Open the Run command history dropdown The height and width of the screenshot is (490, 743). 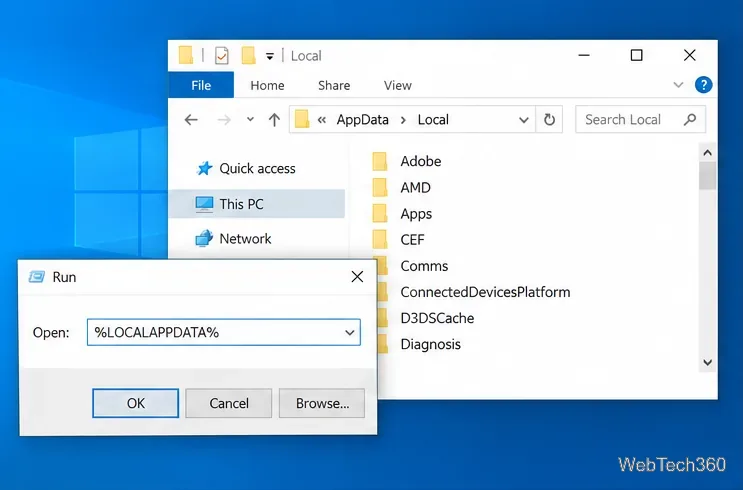coord(350,332)
